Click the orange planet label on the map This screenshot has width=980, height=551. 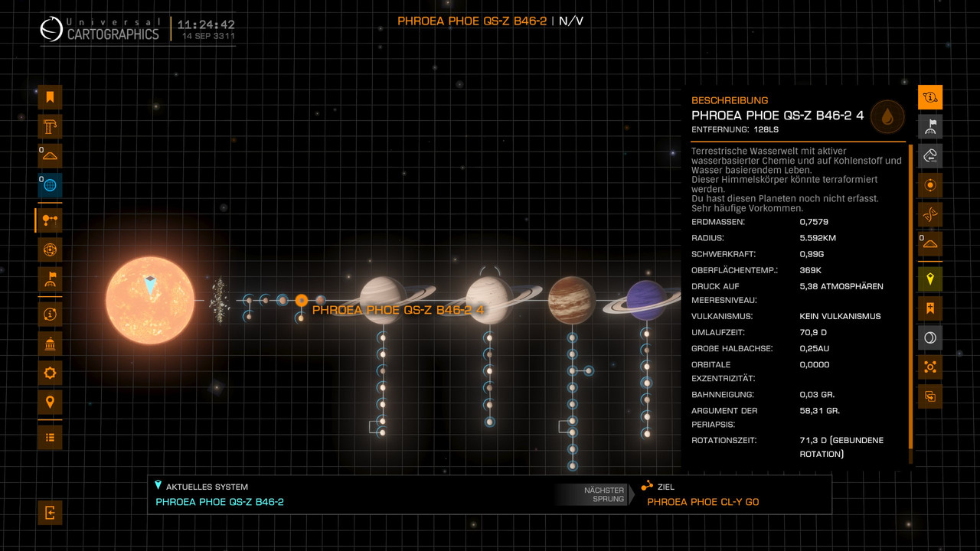(398, 310)
